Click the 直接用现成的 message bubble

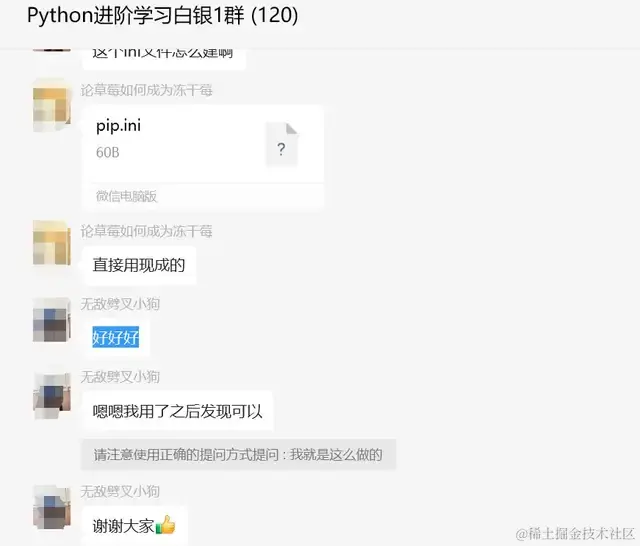139,265
